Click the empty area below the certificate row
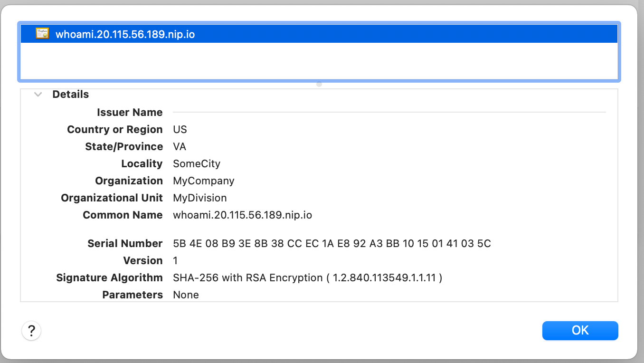Screen dimensions: 644x363 pyautogui.click(x=319, y=61)
